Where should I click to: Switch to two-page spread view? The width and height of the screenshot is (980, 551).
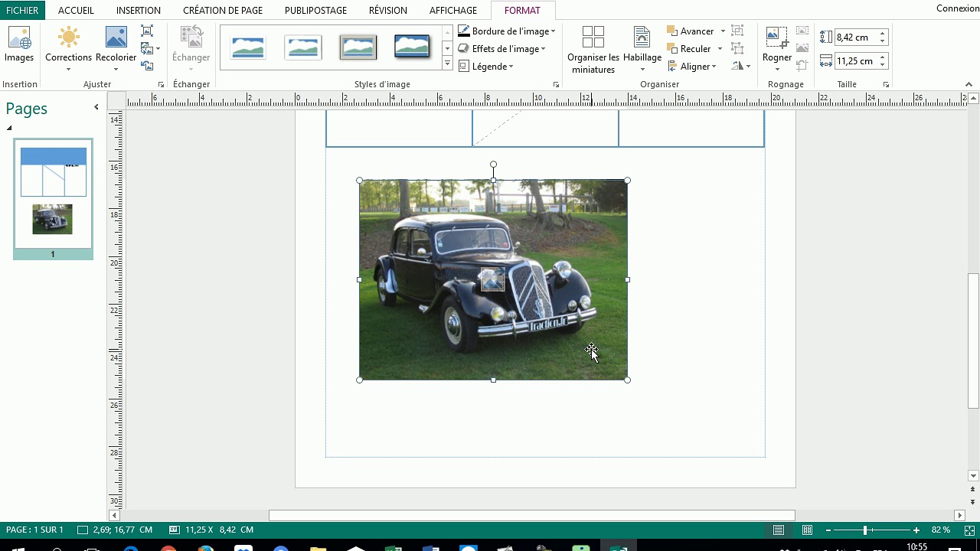[807, 530]
